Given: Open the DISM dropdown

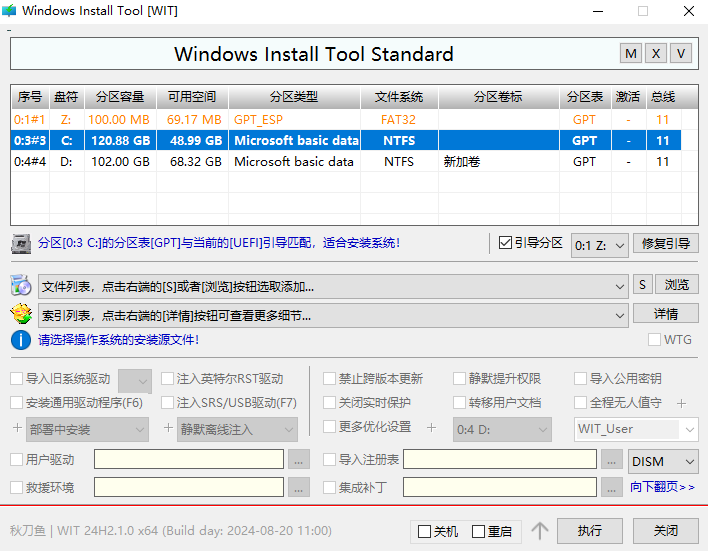Looking at the screenshot, I should (663, 462).
